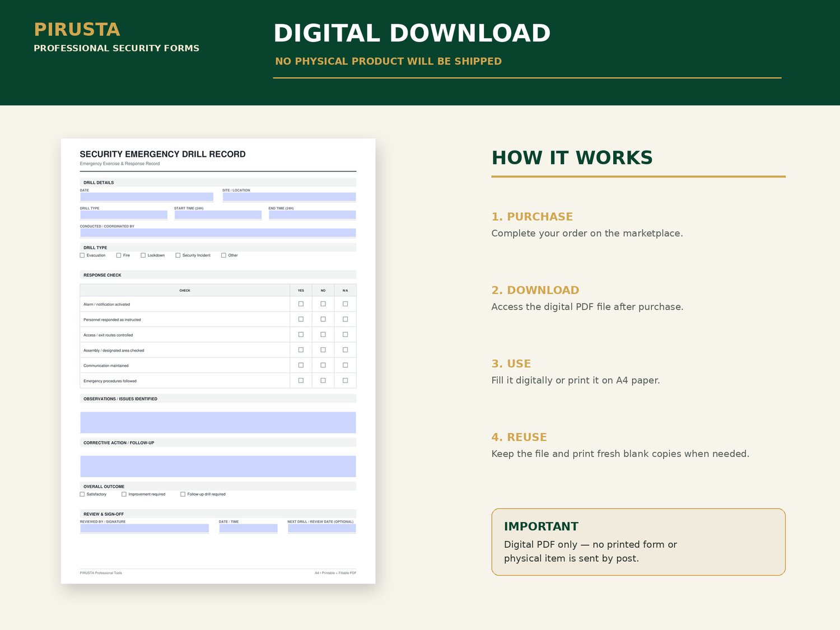Click the End Time (24H) field
Viewport: 840px width, 630px height.
(312, 215)
